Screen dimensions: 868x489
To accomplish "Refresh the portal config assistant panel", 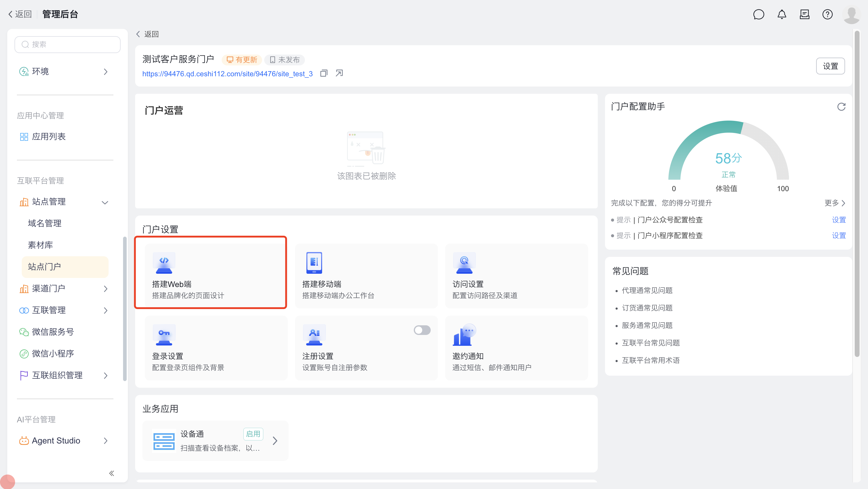I will pyautogui.click(x=841, y=107).
